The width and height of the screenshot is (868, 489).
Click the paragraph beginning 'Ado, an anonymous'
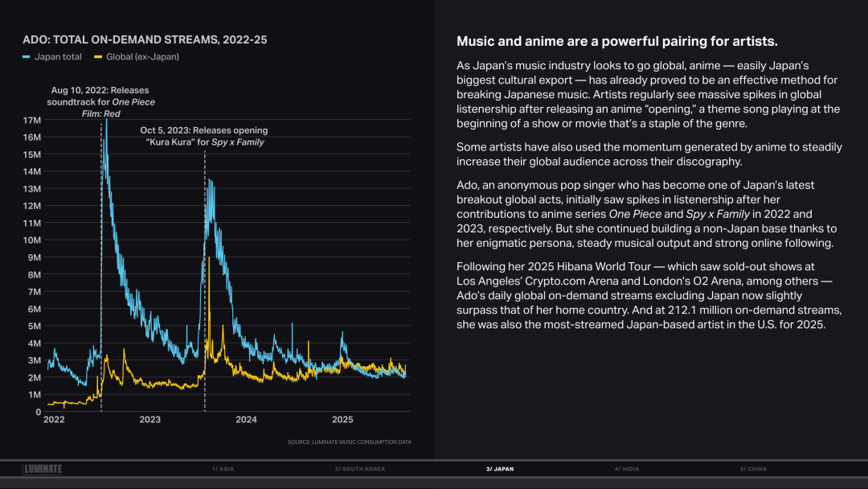647,214
